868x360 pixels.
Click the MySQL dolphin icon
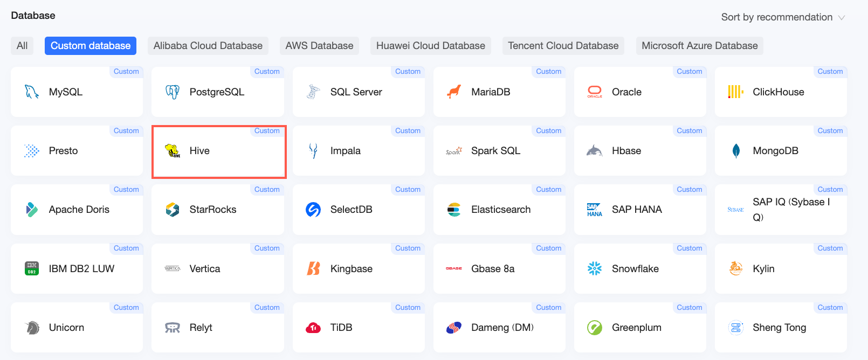32,92
